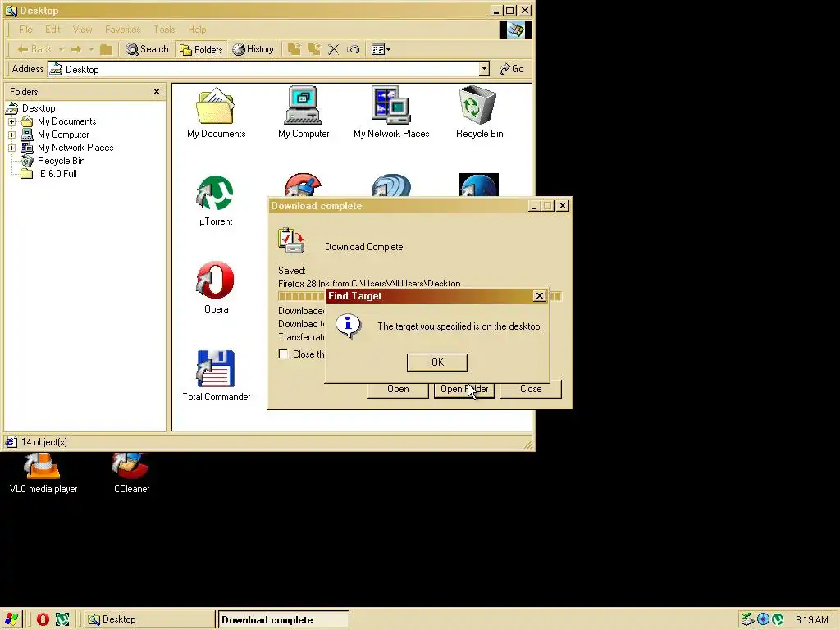Click the Copy To toolbar icon
This screenshot has width=840, height=630.
[x=313, y=49]
